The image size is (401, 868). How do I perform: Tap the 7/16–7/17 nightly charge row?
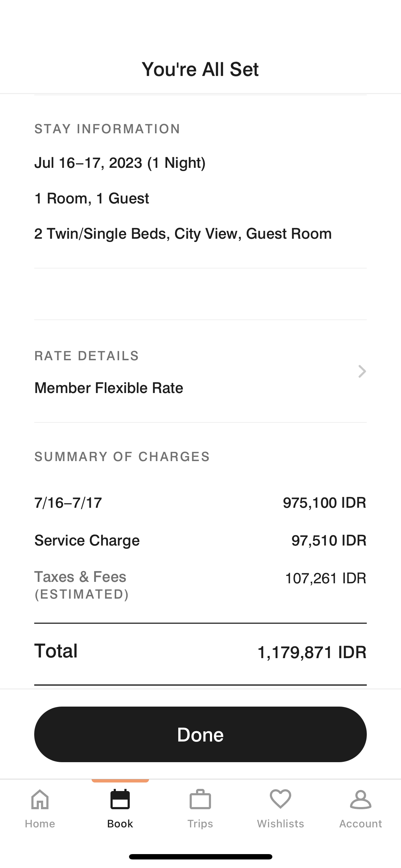[x=200, y=503]
